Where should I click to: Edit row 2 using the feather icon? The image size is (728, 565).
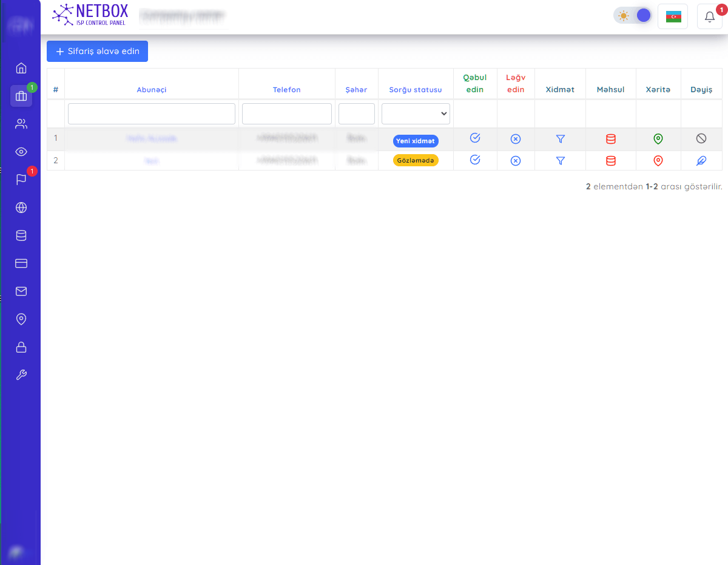click(x=701, y=161)
